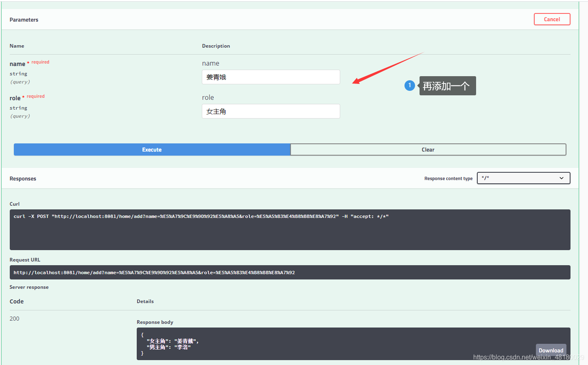
Task: Click the response body JSON content
Action: [170, 344]
